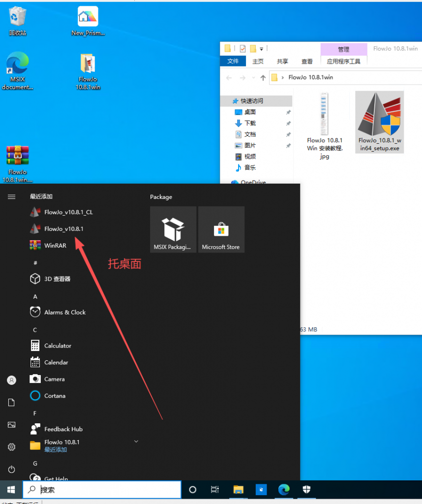Click the Power button in Start menu
This screenshot has width=422, height=504.
[x=11, y=470]
